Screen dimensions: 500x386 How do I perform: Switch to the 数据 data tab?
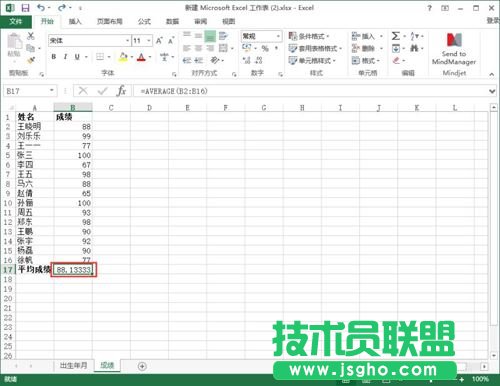click(x=172, y=21)
